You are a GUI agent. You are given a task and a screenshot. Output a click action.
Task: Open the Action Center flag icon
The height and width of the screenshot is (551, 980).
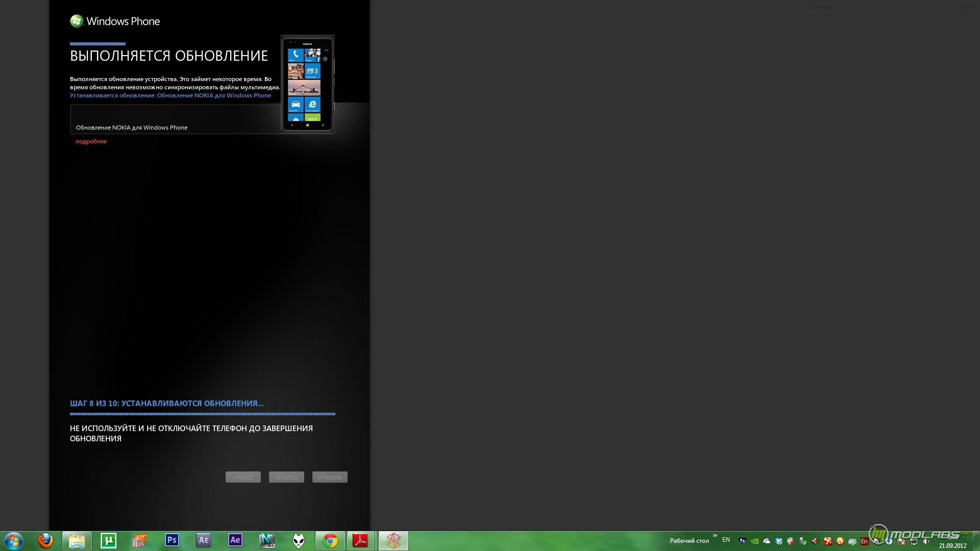(x=901, y=541)
